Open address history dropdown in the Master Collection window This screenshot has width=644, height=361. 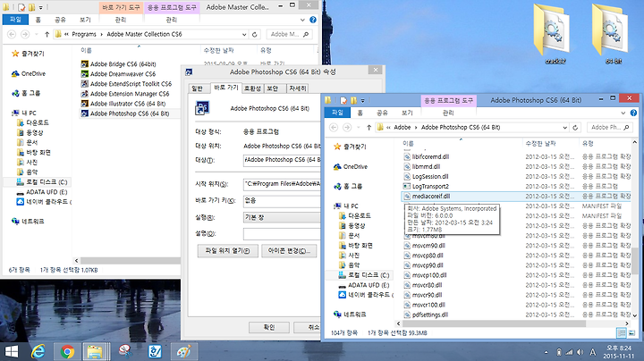(244, 35)
